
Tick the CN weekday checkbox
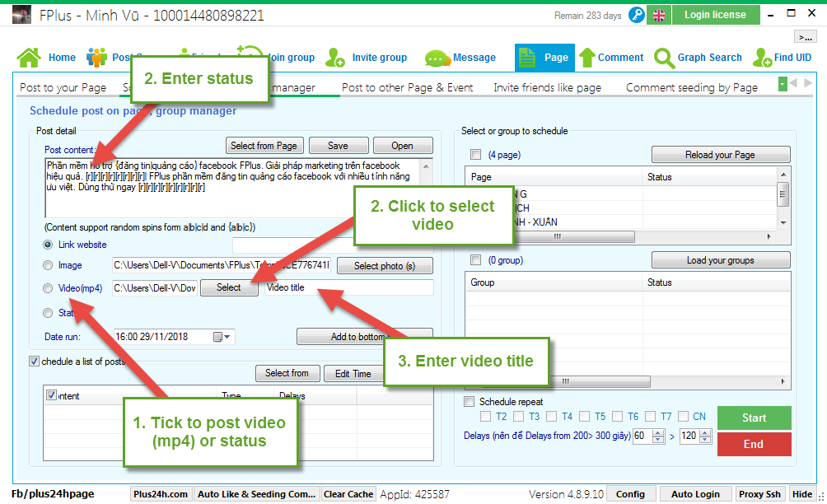684,417
